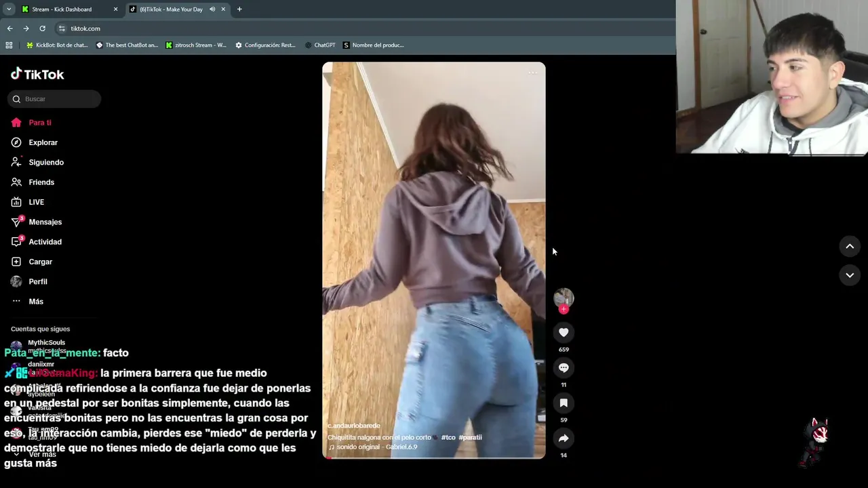
Task: Open the LIVE section
Action: pos(28,202)
